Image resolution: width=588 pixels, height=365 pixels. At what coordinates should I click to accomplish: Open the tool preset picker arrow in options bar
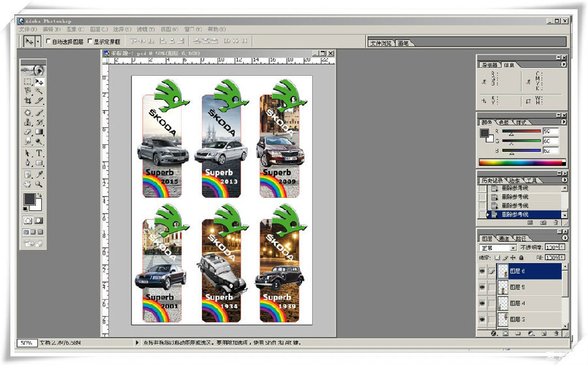38,41
